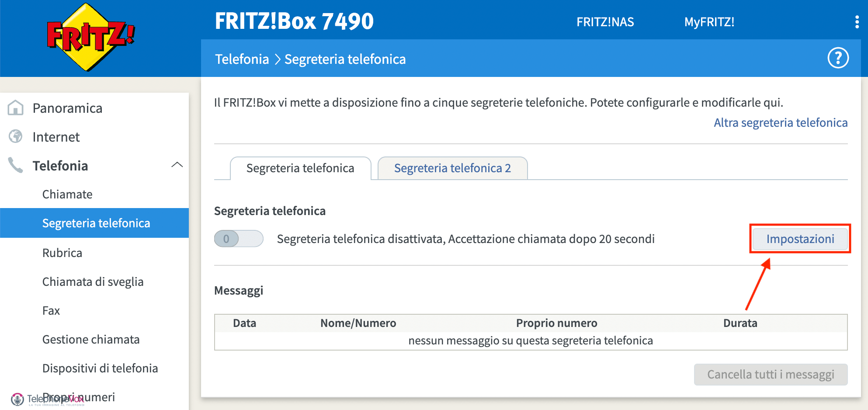This screenshot has width=868, height=410.
Task: Click the Internet globe icon
Action: [x=16, y=136]
